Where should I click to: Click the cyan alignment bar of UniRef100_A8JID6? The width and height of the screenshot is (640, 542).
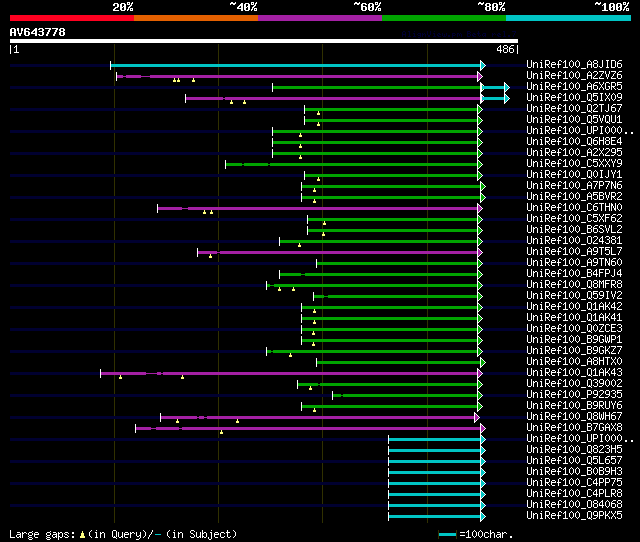(296, 65)
